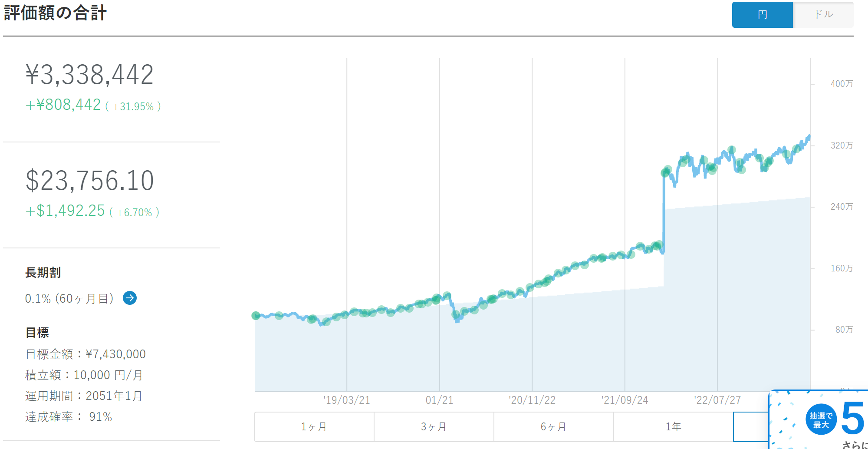Click the blue arrow icon beside 長期割
This screenshot has width=868, height=449.
[x=130, y=298]
